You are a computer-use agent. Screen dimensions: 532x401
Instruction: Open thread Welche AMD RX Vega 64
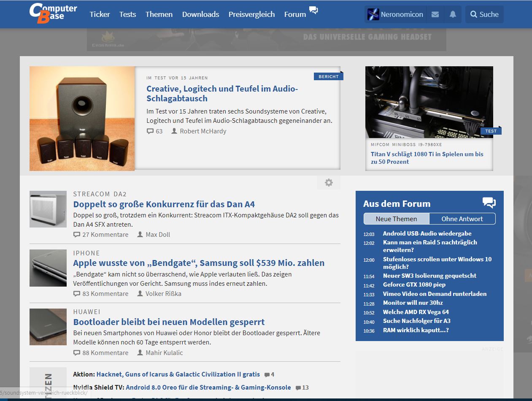point(416,312)
